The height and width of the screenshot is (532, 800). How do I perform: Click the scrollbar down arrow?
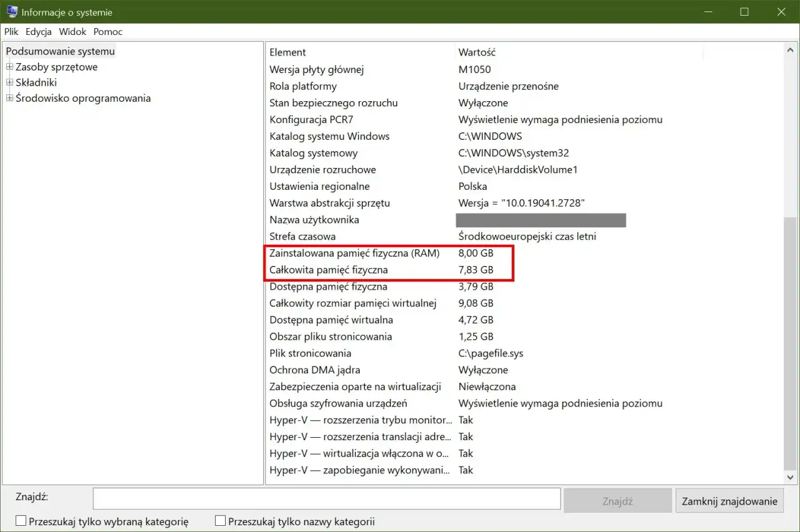click(789, 476)
